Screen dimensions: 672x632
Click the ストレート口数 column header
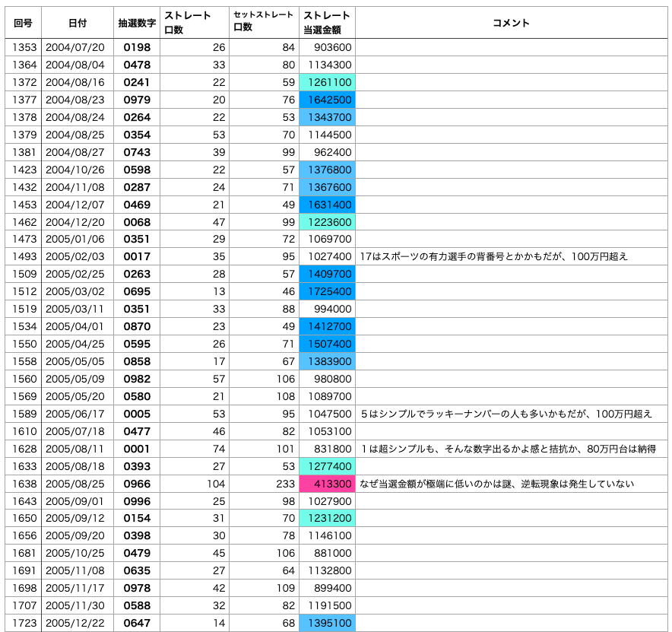(195, 23)
